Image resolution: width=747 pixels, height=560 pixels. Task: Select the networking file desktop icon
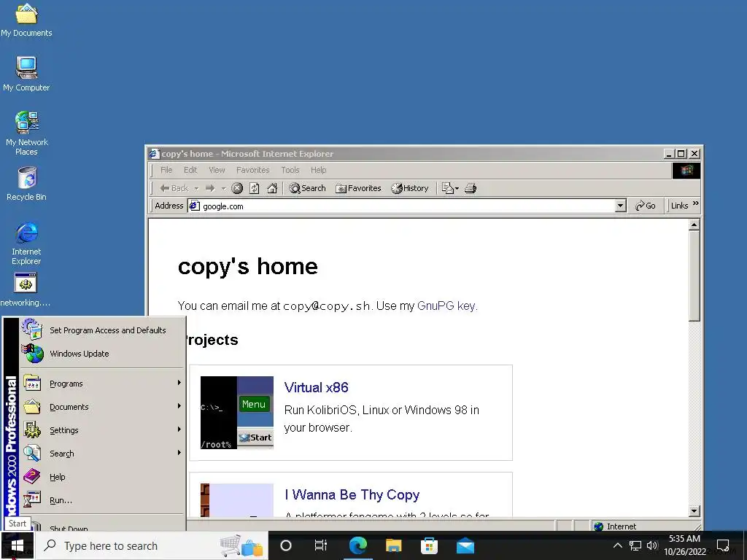(x=26, y=289)
